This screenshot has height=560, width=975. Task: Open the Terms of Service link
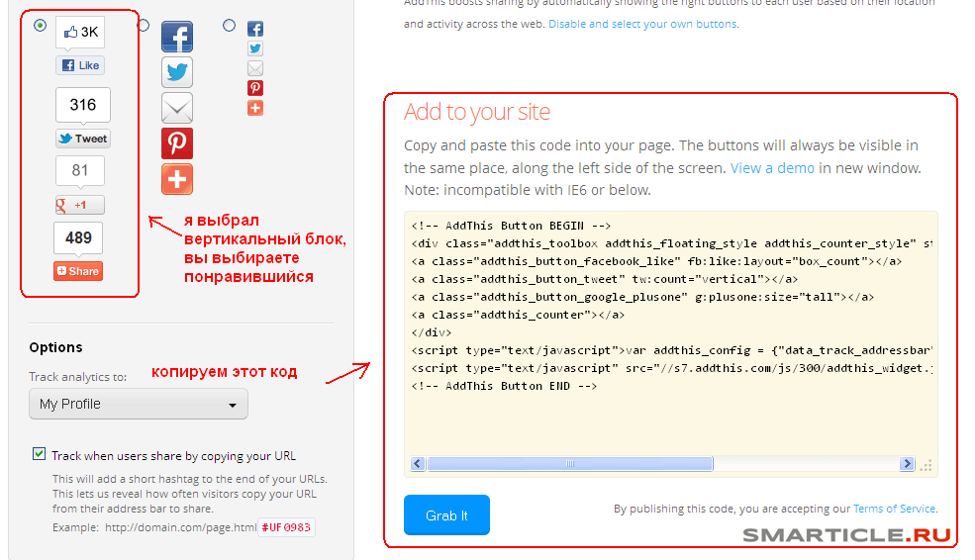click(894, 509)
